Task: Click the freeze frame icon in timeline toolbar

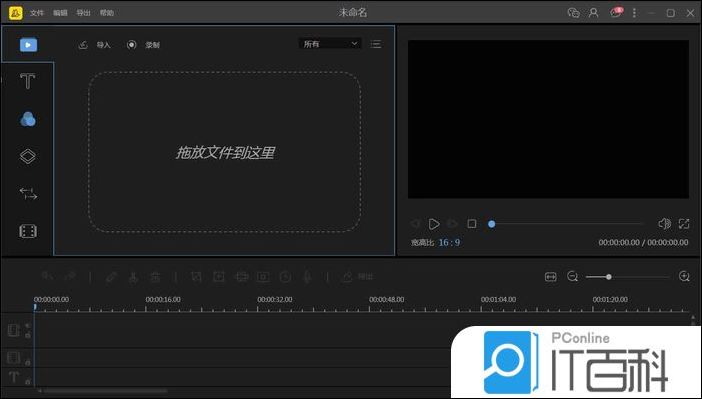Action: (x=263, y=277)
